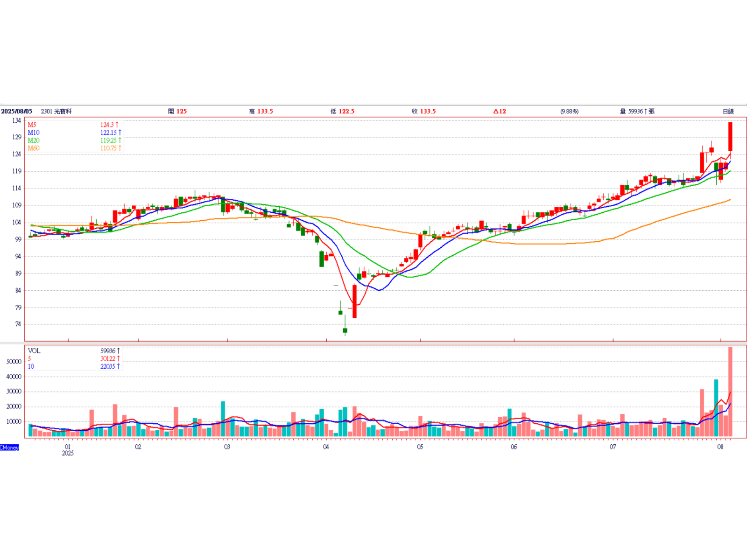The height and width of the screenshot is (560, 747).
Task: Click the stock name 2301 光寶科
Action: pyautogui.click(x=56, y=112)
